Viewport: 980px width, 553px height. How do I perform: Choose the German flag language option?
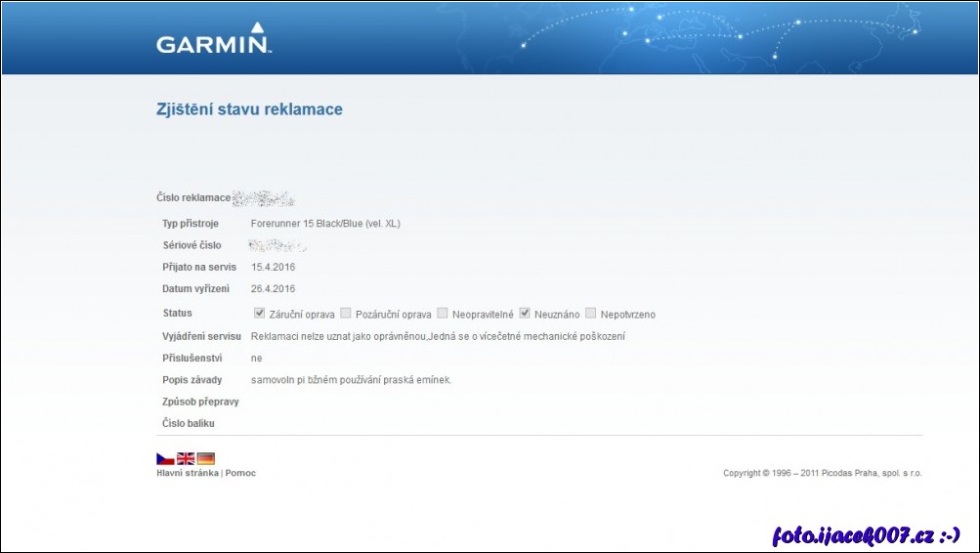point(206,458)
